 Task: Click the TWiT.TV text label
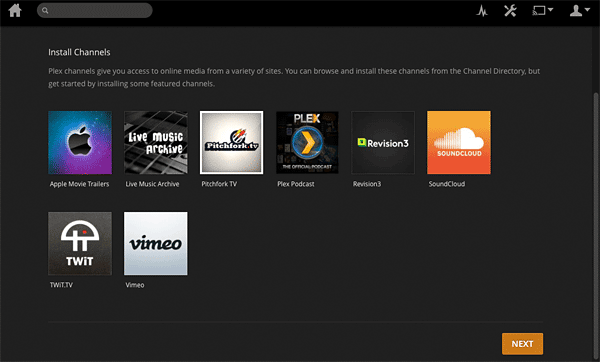61,285
